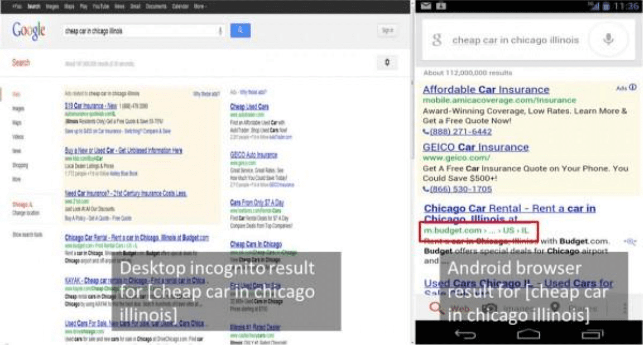Tap the phone icon beside (888) 271-6442
Image resolution: width=644 pixels, height=345 pixels.
pyautogui.click(x=426, y=132)
